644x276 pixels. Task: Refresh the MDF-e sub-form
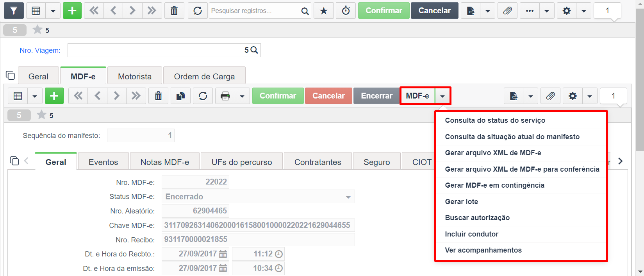[x=203, y=96]
